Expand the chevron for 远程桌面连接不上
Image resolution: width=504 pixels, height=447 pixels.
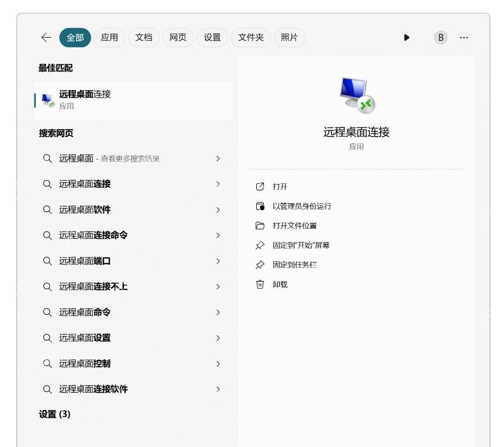(x=218, y=287)
